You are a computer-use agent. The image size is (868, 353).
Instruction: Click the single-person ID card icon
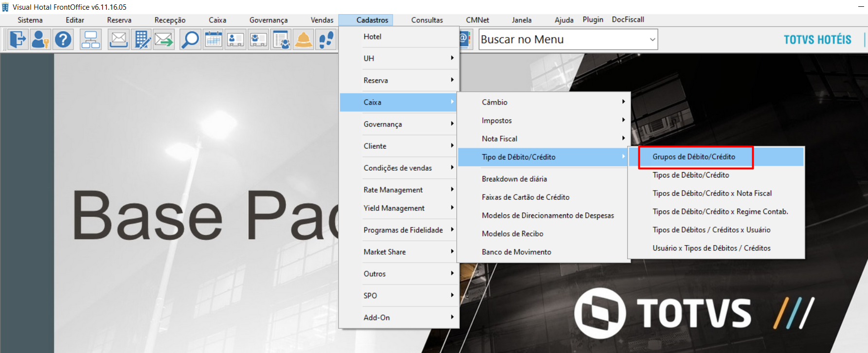point(235,39)
